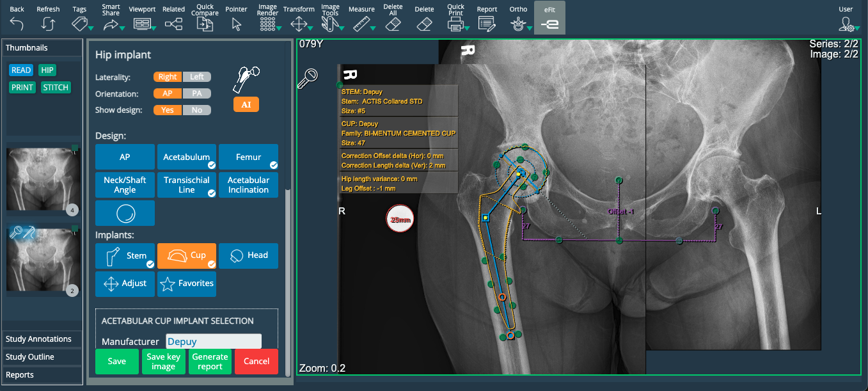Open the Image Tools dropdown arrow
The image size is (868, 391).
coord(342,28)
